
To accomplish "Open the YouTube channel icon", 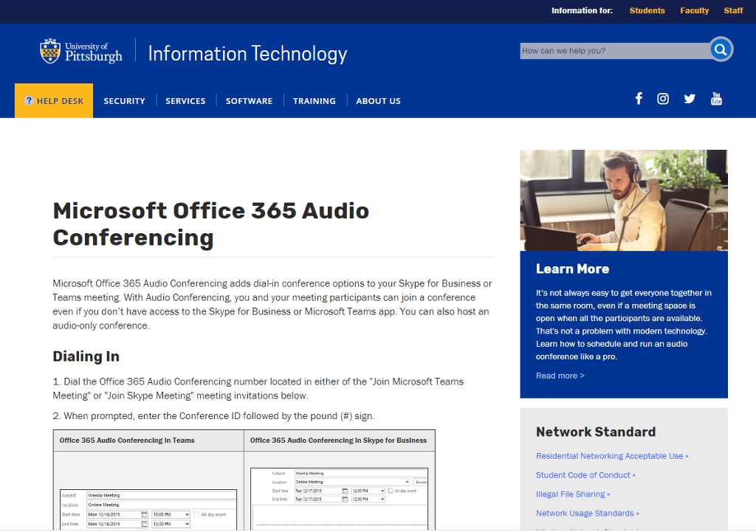I will click(x=716, y=97).
